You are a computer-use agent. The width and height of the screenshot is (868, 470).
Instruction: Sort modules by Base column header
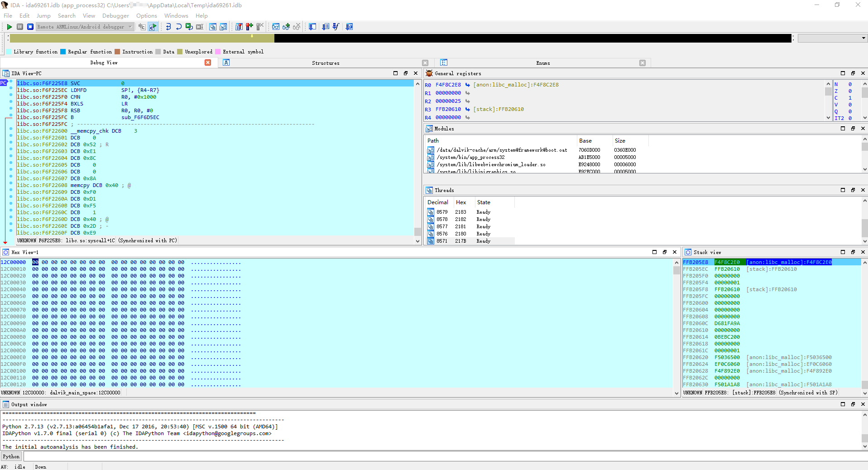click(x=595, y=141)
